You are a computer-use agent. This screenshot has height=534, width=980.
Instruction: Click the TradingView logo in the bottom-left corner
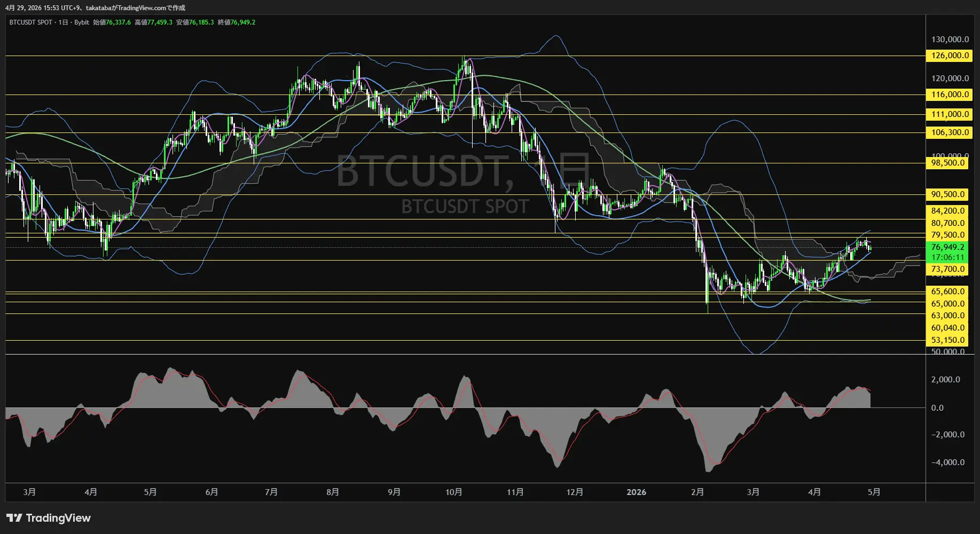click(48, 518)
